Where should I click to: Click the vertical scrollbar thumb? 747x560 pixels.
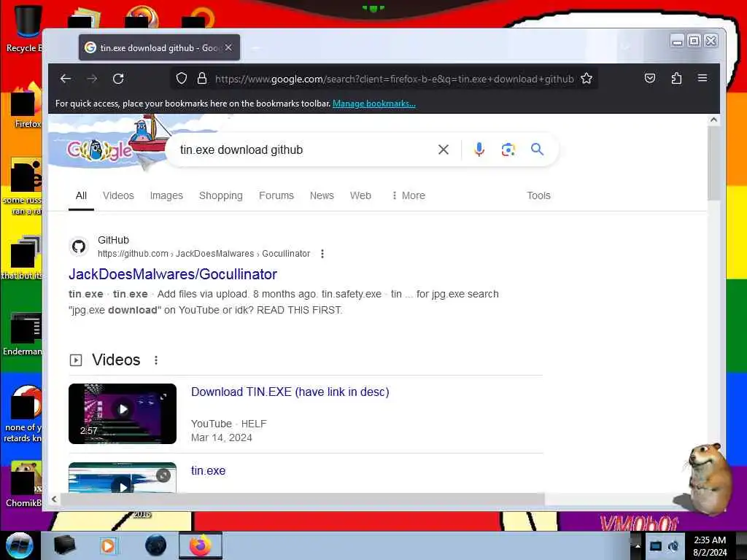tap(713, 164)
